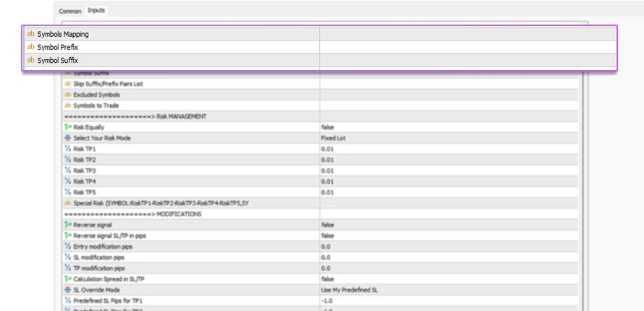644x311 pixels.
Task: Click the boolean icon beside Risk Equally
Action: point(68,127)
